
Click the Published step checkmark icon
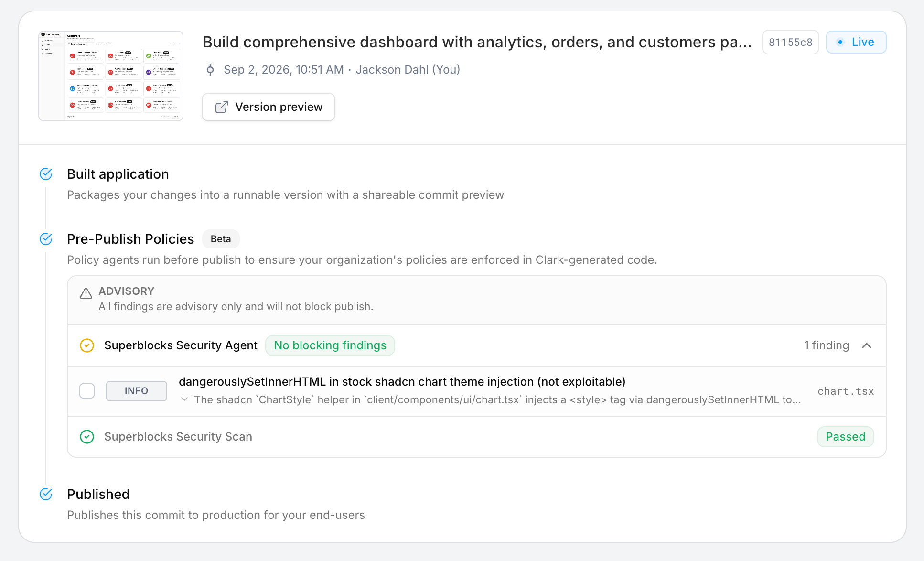point(46,494)
